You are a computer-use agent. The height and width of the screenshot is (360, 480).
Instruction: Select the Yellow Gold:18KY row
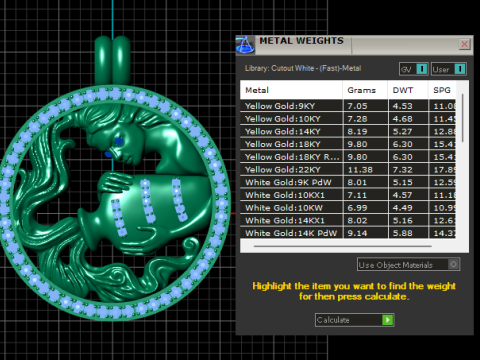348,144
